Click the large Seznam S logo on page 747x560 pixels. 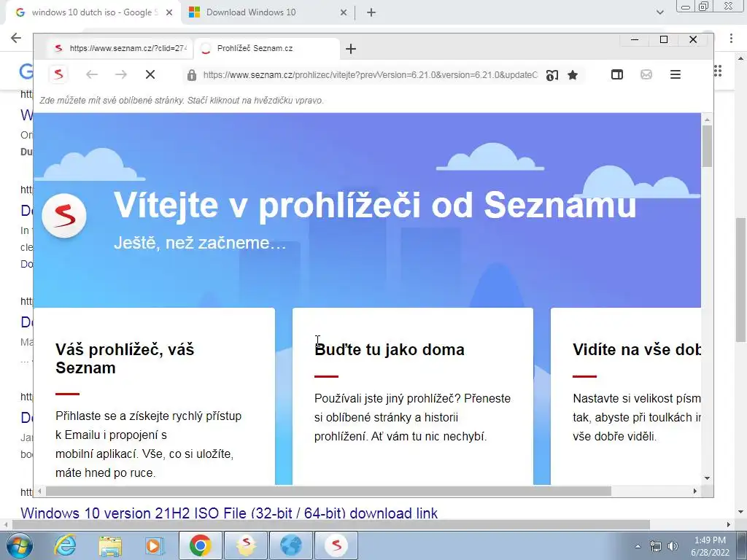point(64,216)
